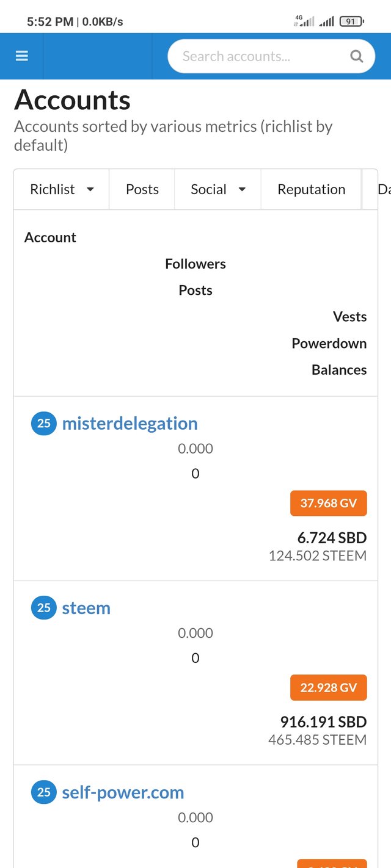
Task: Click misterdelegation's reputation badge 25
Action: pyautogui.click(x=43, y=423)
